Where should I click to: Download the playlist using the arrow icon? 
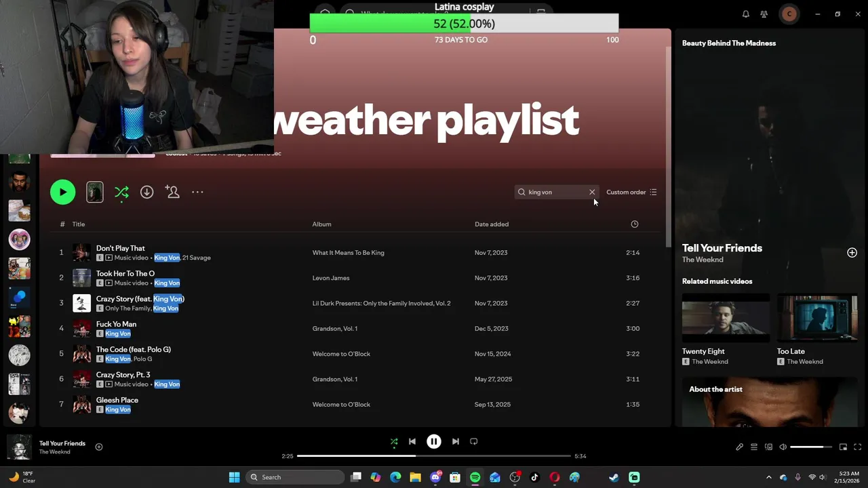(146, 192)
